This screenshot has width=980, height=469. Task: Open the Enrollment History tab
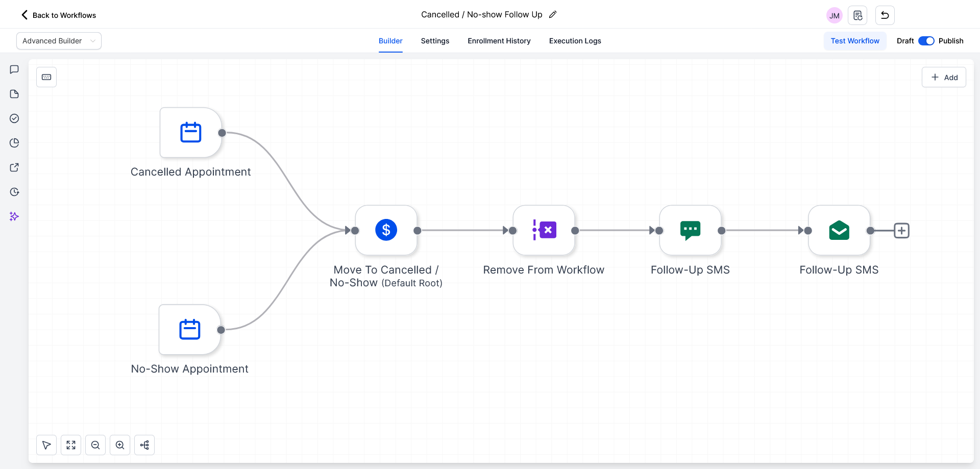499,41
